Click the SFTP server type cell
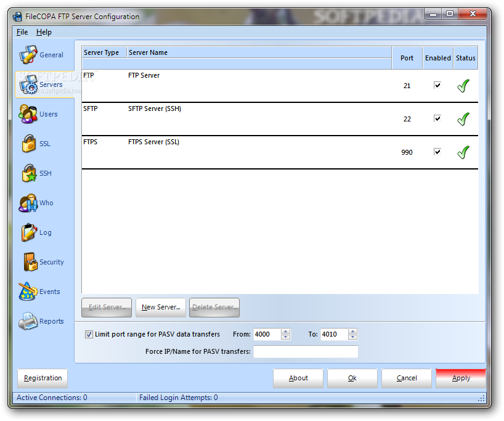Viewport: 504px width, 421px height. 91,108
